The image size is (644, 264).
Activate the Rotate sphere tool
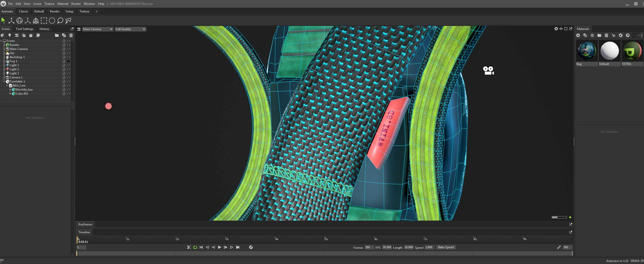(20, 21)
